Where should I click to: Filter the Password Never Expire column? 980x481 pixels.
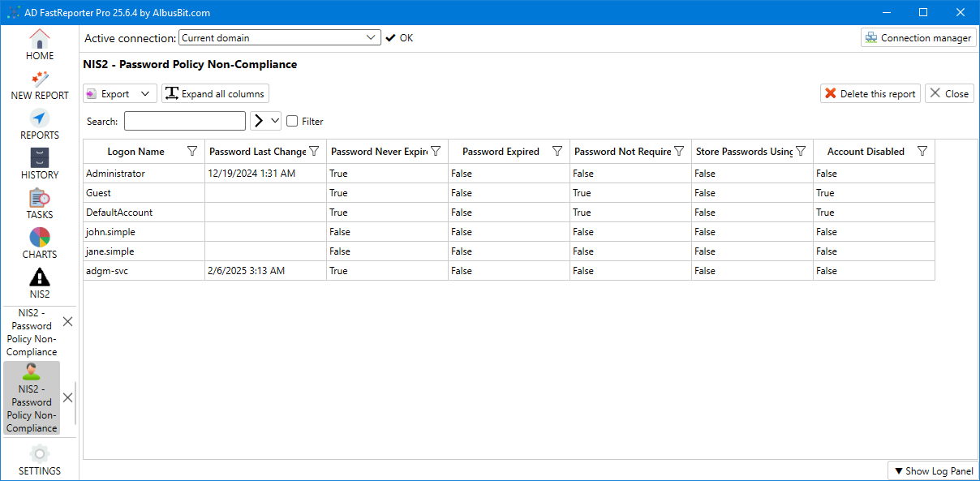click(436, 151)
